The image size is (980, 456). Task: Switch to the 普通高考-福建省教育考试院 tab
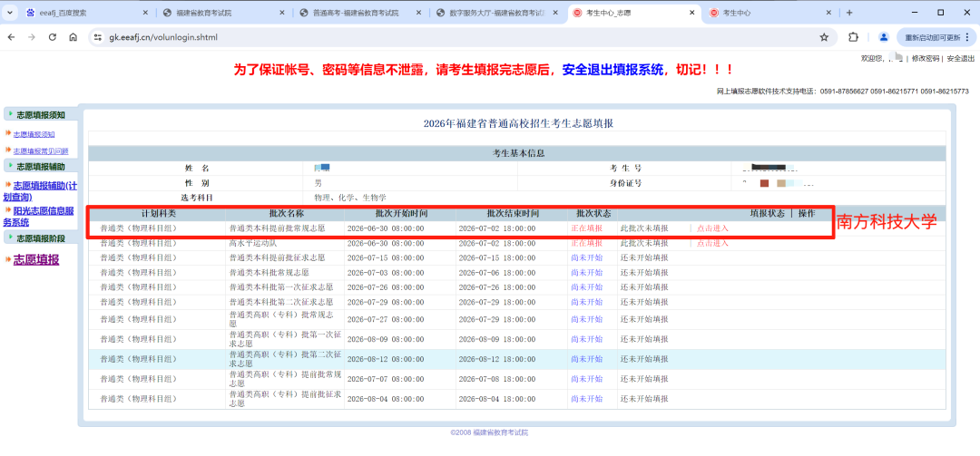click(360, 13)
